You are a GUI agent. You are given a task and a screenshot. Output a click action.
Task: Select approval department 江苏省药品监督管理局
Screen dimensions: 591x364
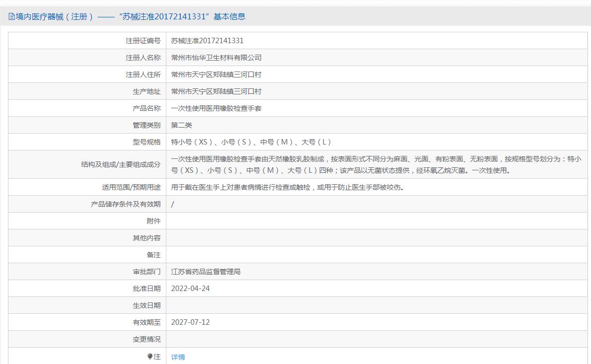[x=206, y=272]
